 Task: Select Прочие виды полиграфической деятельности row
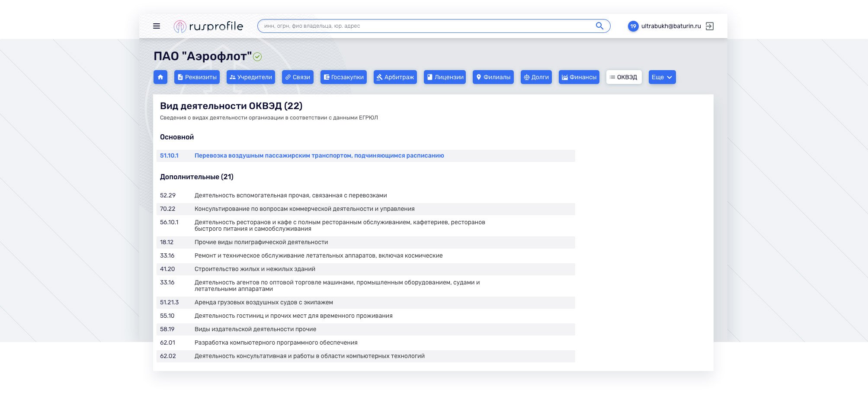pos(366,242)
